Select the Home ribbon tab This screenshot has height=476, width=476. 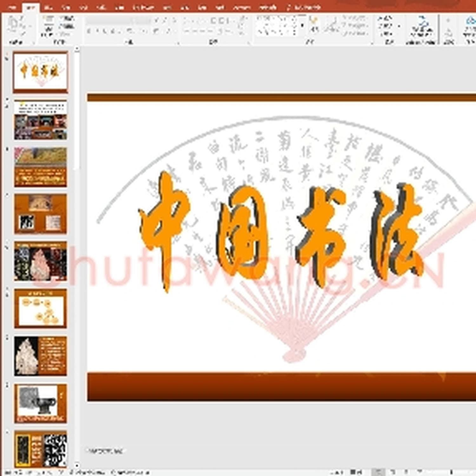tap(30, 7)
